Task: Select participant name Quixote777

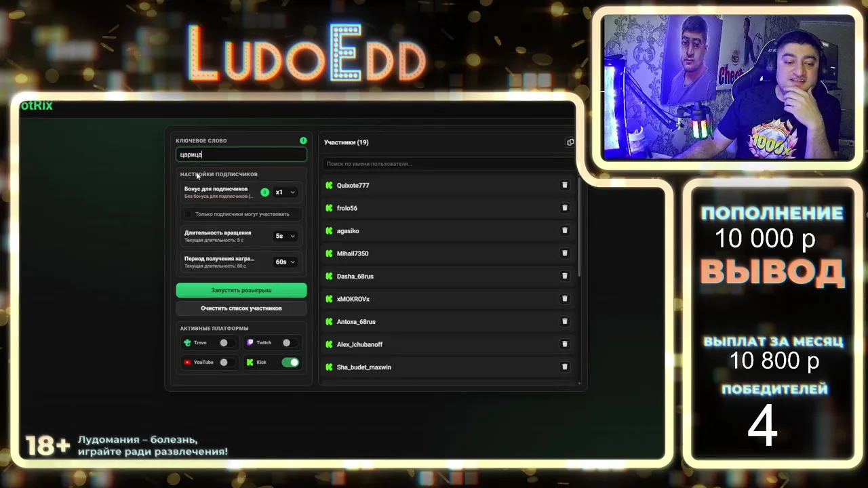Action: coord(353,185)
